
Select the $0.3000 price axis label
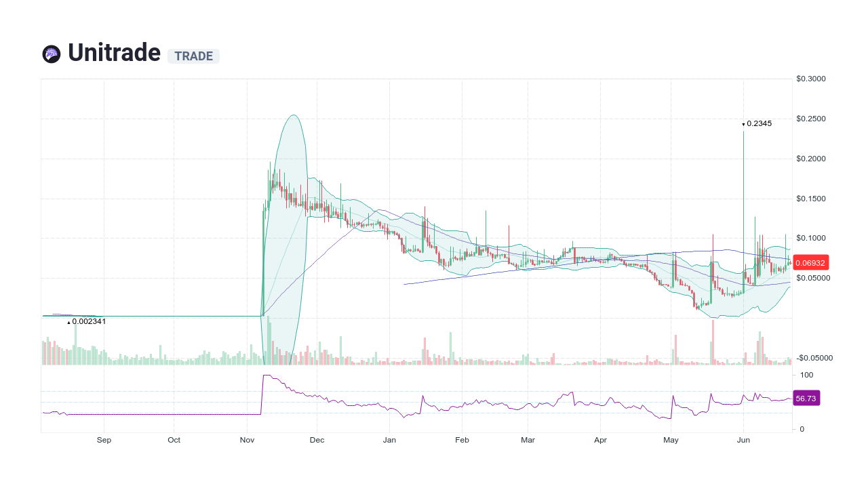click(811, 78)
